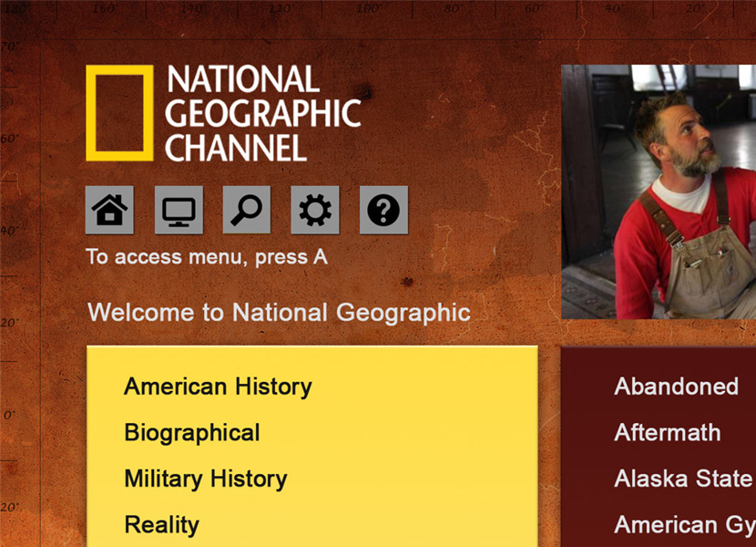
Task: Select the American History category
Action: (x=218, y=387)
